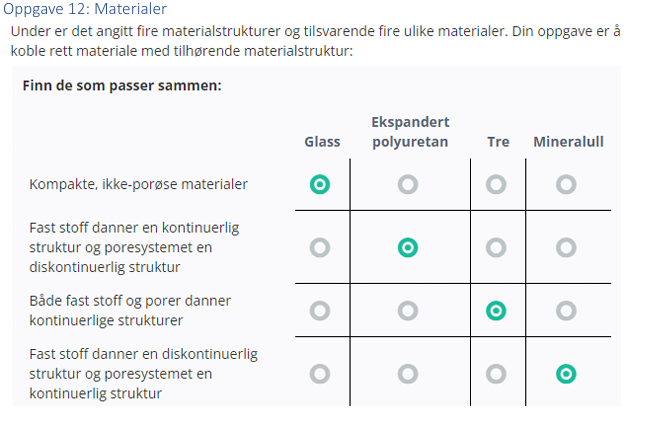
Task: Choose Ekspandert polyuretan for 'Fast stoff diskontinuerlig' row
Action: 408,373
